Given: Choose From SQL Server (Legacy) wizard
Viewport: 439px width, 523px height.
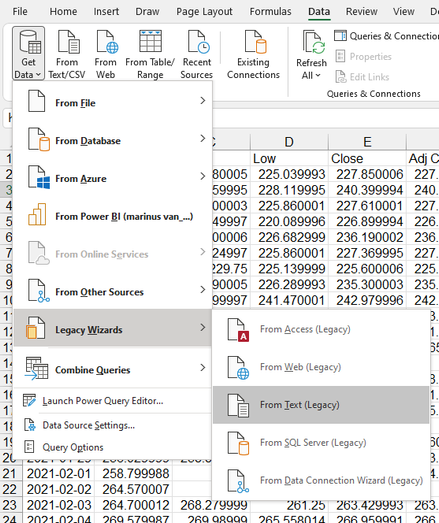Looking at the screenshot, I should pos(321,443).
